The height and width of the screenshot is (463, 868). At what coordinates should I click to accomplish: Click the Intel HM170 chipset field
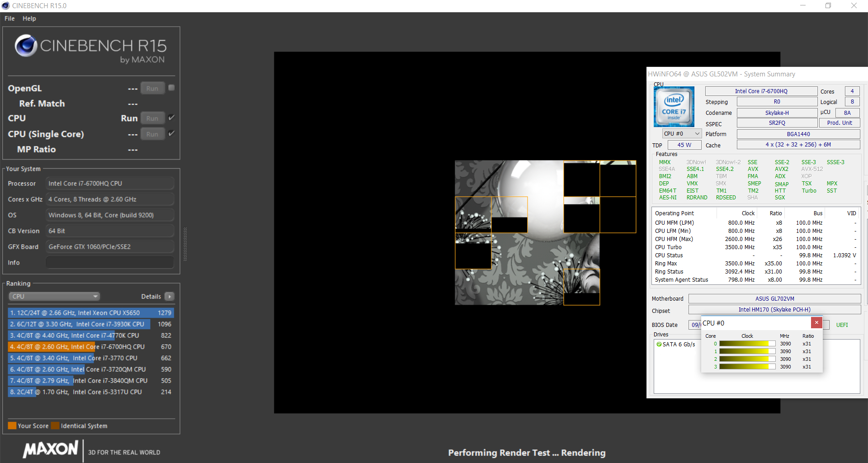click(774, 310)
